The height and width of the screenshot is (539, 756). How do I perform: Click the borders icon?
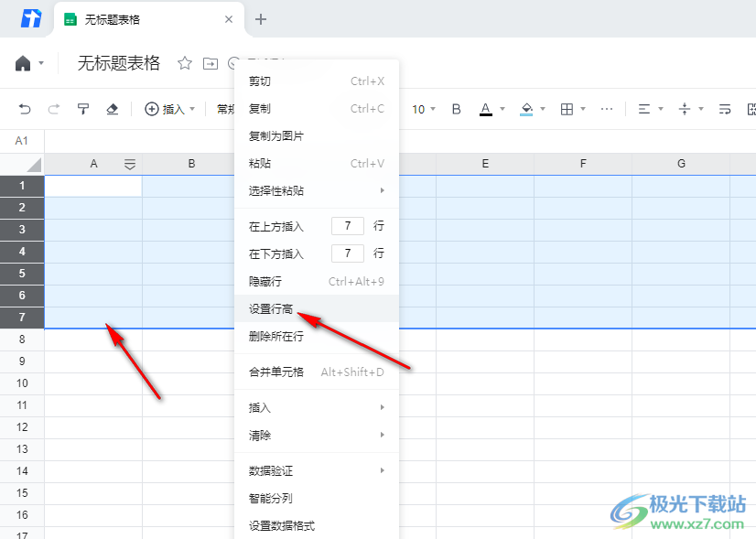(x=567, y=110)
